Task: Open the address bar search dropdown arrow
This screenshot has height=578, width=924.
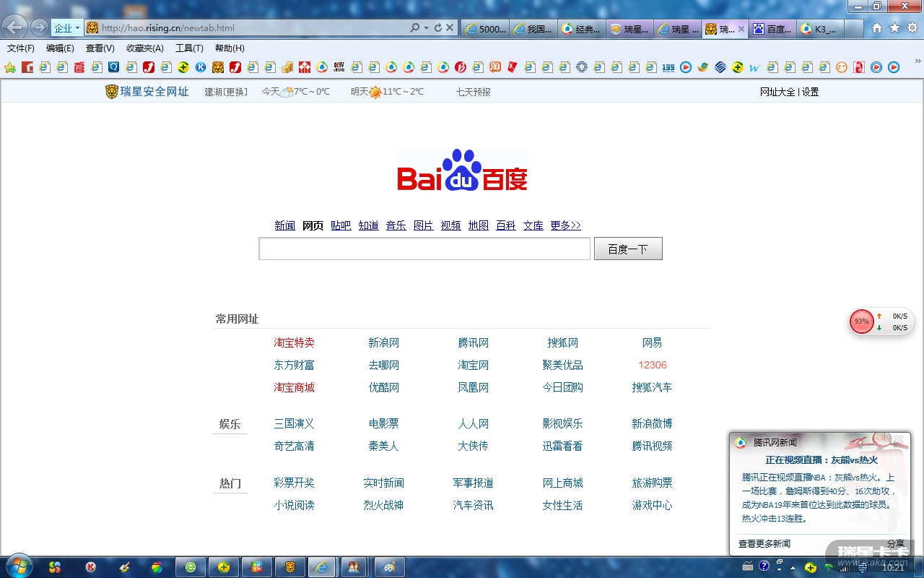Action: coord(426,27)
